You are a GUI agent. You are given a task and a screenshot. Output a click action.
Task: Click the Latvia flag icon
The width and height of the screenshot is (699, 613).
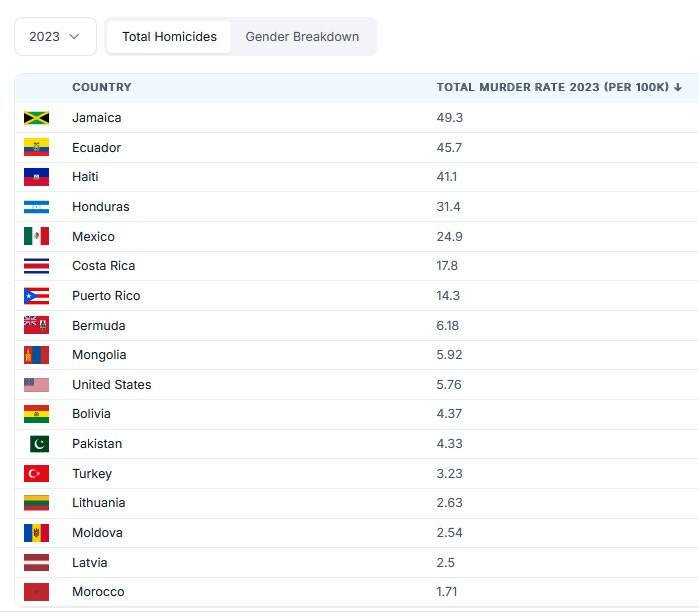click(37, 563)
